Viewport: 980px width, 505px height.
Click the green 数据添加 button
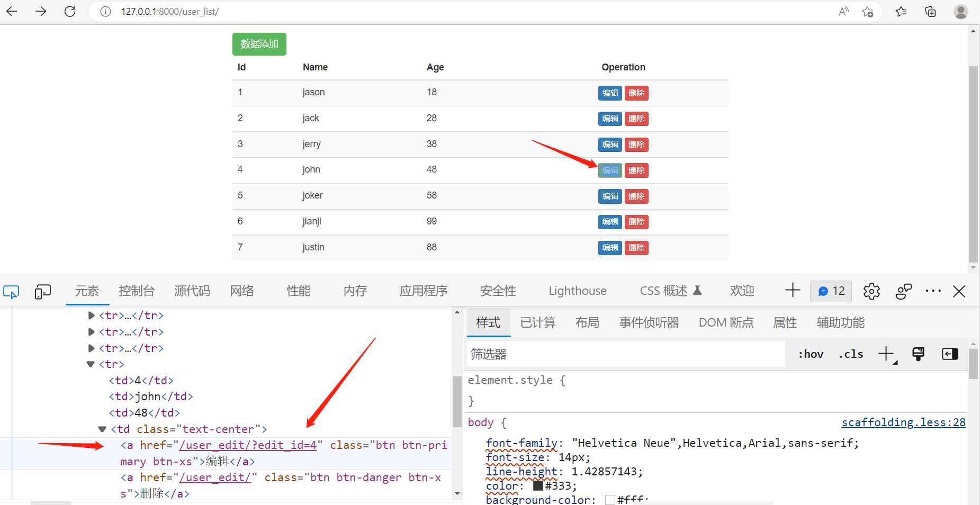[259, 44]
